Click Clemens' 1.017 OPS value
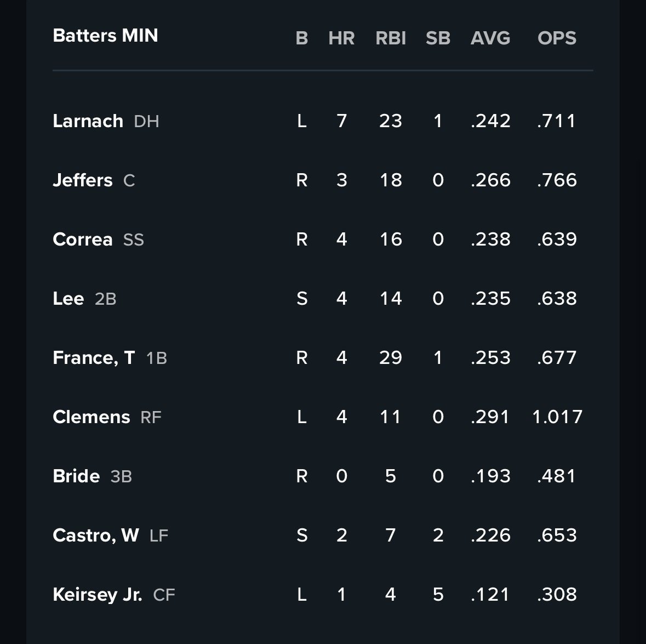This screenshot has height=644, width=646. [557, 417]
